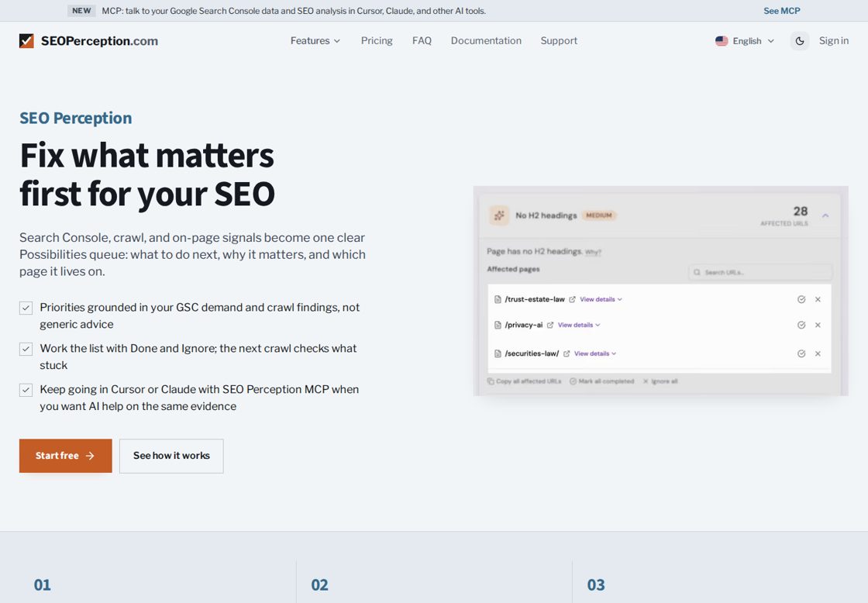Toggle the checkbox beside Priorities grounded in GSC
The image size is (868, 603).
pyautogui.click(x=26, y=308)
